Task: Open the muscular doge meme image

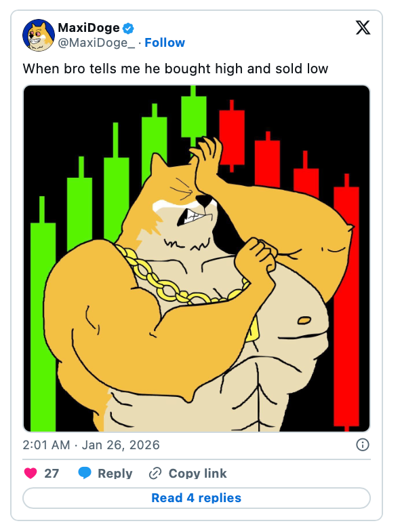Action: pos(197,259)
